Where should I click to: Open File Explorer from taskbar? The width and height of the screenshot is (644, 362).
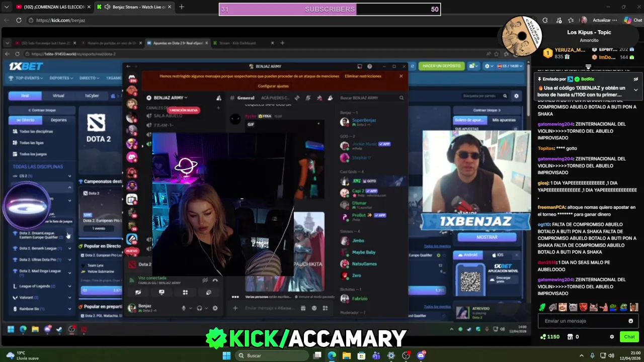347,355
